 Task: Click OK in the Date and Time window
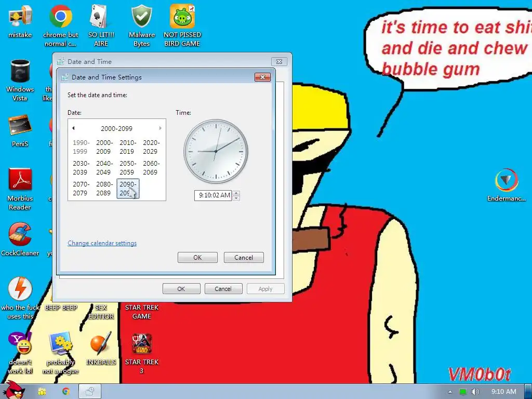181,289
